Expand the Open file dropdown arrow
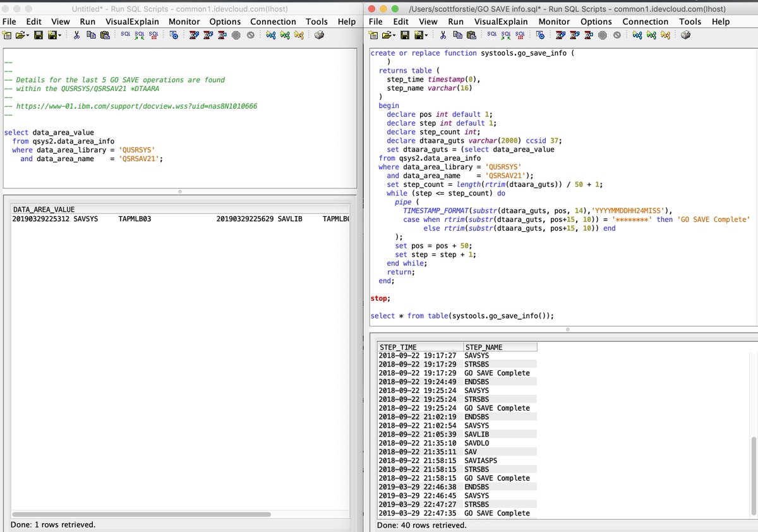This screenshot has height=532, width=758. pyautogui.click(x=394, y=36)
